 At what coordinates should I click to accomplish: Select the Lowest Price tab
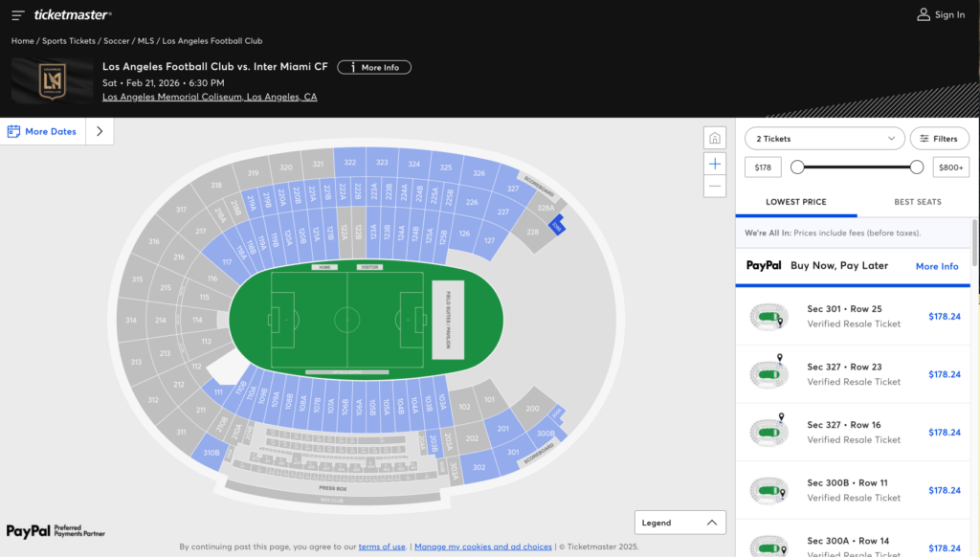(x=795, y=202)
